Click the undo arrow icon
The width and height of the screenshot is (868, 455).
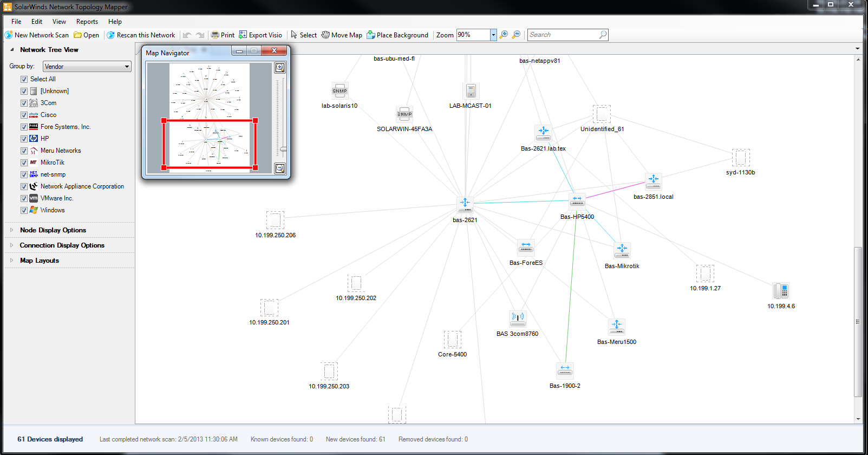[187, 35]
